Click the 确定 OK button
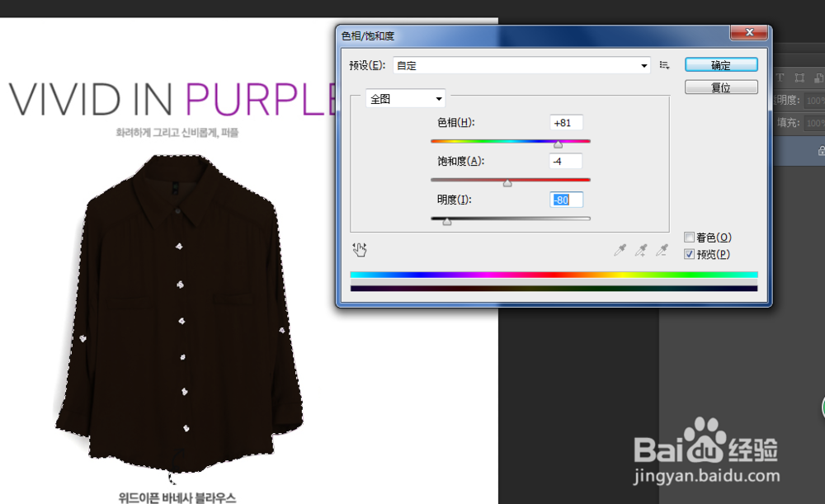The height and width of the screenshot is (504, 825). pos(720,64)
